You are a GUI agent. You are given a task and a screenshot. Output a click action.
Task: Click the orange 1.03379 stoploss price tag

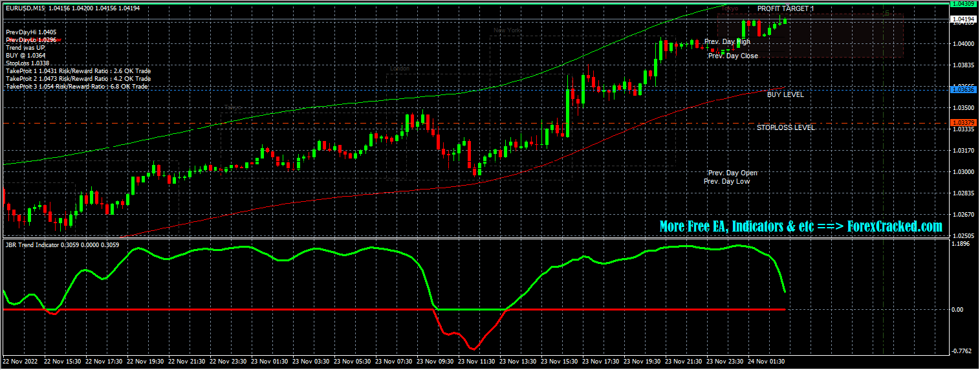pos(963,122)
